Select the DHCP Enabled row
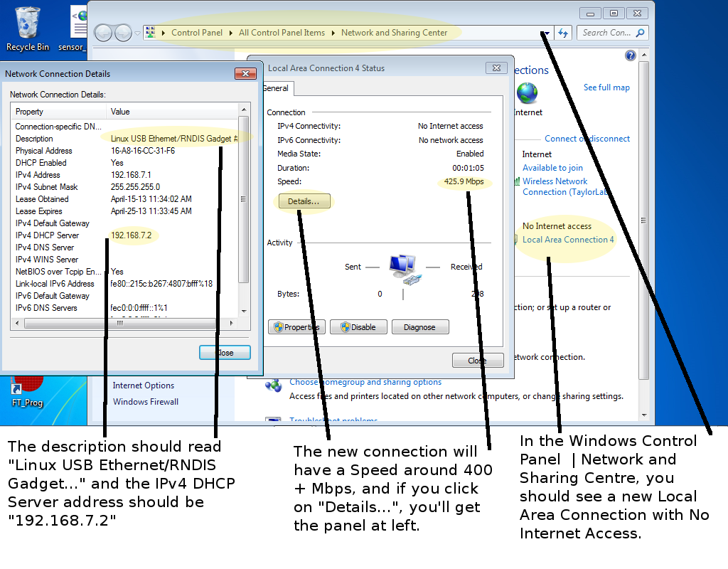 click(125, 163)
